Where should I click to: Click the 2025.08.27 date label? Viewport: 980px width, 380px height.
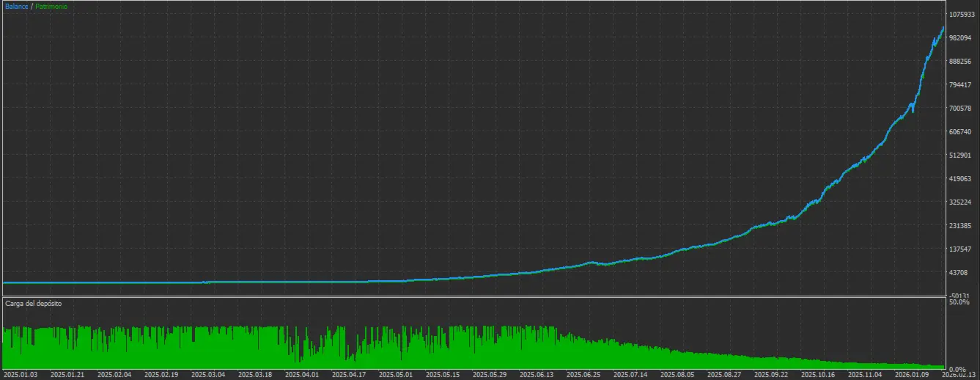[x=726, y=374]
